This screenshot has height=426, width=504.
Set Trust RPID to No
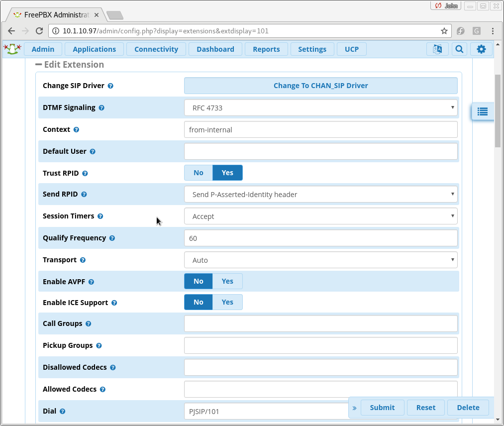(199, 173)
